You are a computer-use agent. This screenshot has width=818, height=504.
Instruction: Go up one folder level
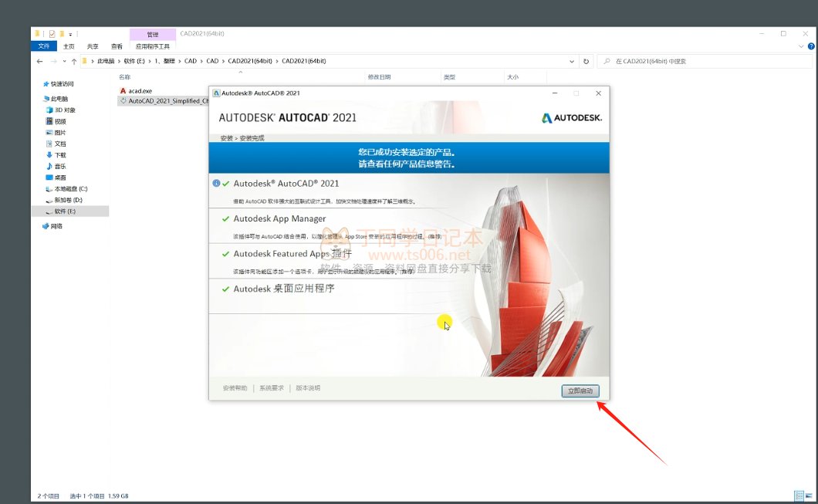point(74,61)
